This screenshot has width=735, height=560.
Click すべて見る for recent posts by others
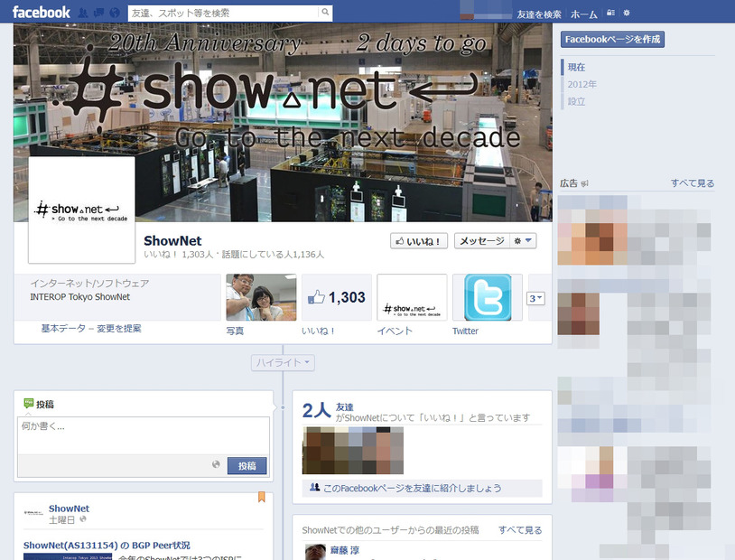click(520, 530)
